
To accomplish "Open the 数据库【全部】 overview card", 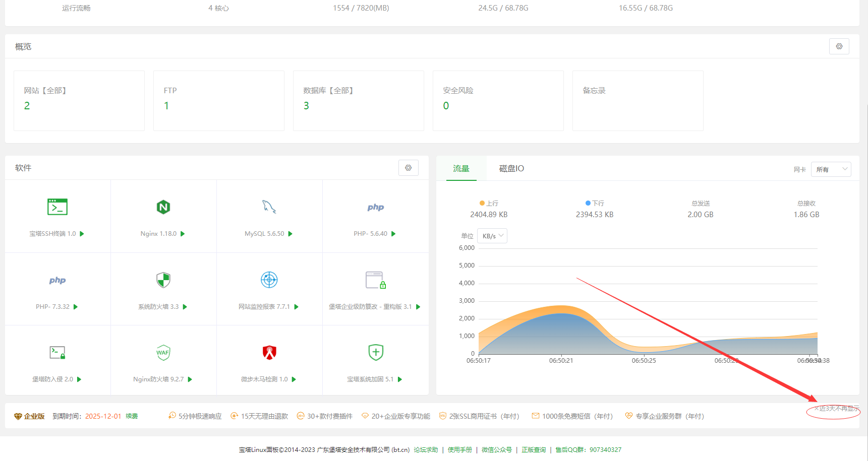I will tap(359, 101).
